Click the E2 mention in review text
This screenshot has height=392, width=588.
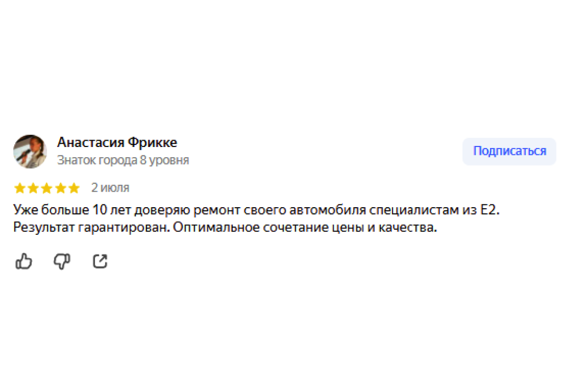[490, 211]
